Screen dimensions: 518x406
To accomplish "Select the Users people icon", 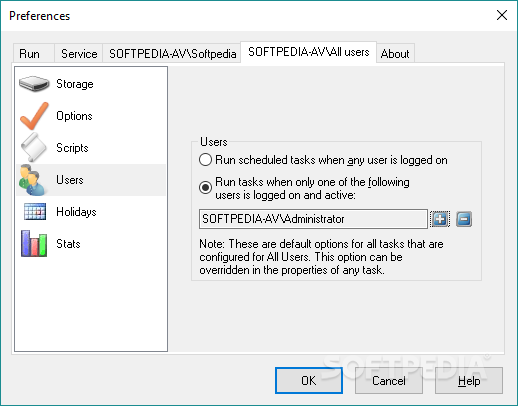I will coord(32,180).
